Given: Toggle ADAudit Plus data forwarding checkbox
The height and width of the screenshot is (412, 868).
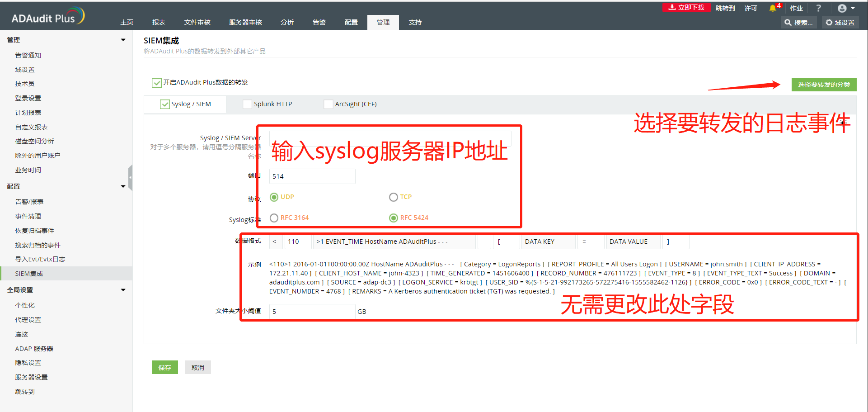Looking at the screenshot, I should 157,83.
